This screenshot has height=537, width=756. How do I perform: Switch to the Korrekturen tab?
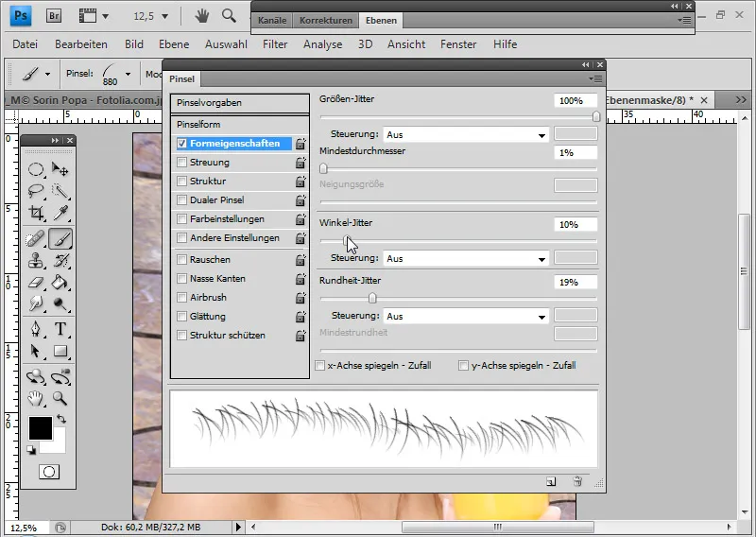[x=325, y=20]
